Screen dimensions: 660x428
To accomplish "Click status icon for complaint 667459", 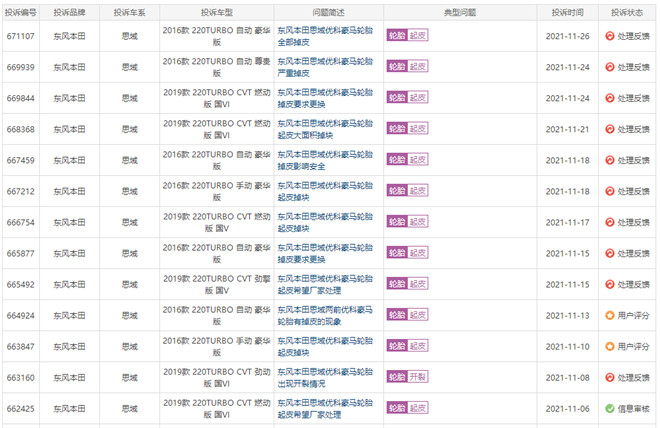I will (609, 160).
